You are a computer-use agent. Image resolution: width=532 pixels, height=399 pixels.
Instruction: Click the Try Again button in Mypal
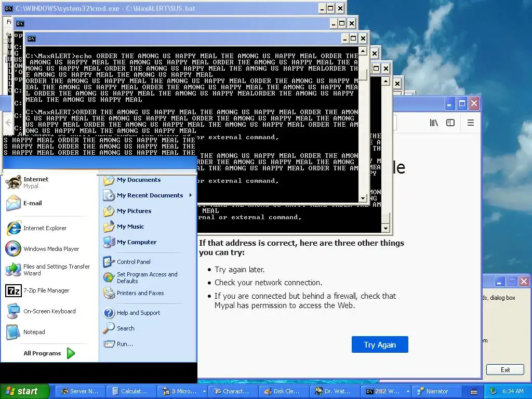click(x=380, y=345)
